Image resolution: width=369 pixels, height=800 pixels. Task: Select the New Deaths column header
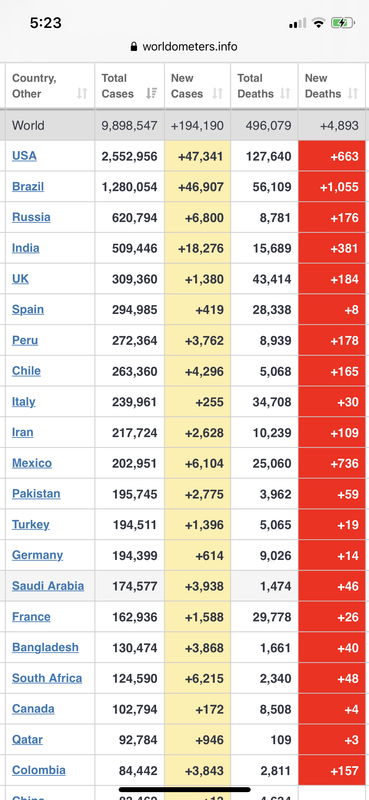tap(332, 86)
